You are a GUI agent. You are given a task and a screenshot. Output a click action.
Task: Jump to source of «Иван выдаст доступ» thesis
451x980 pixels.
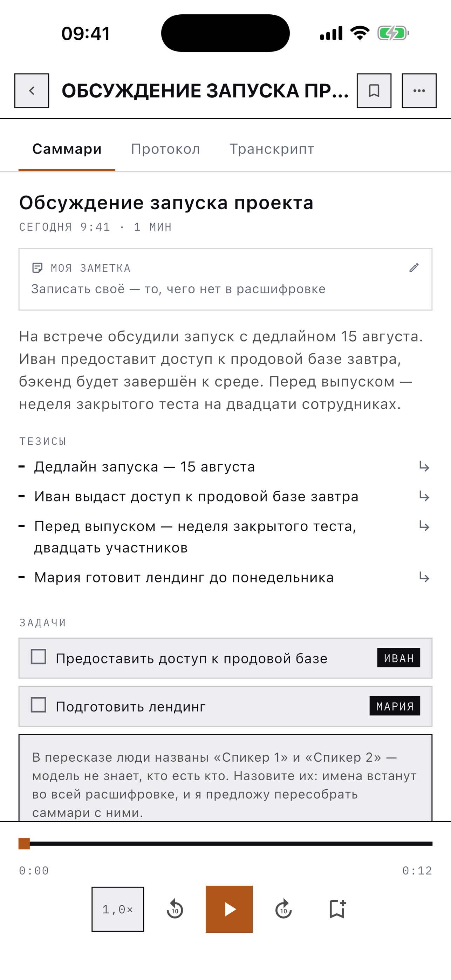424,496
